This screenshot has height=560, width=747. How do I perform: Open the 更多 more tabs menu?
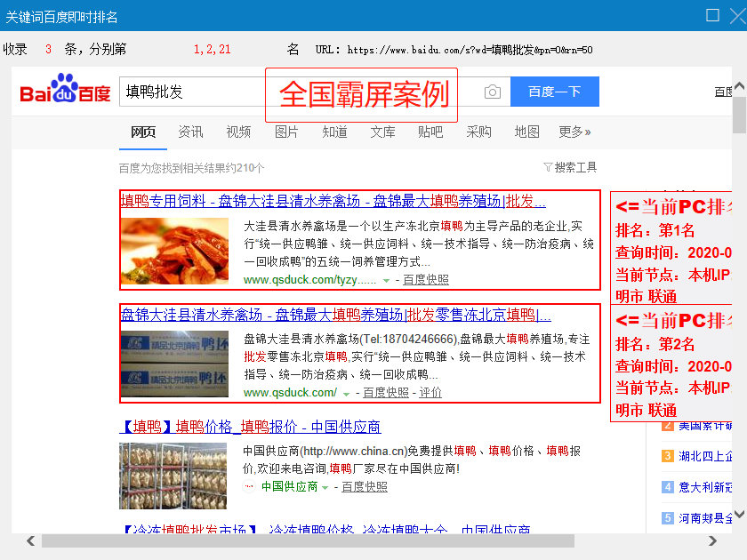(574, 132)
